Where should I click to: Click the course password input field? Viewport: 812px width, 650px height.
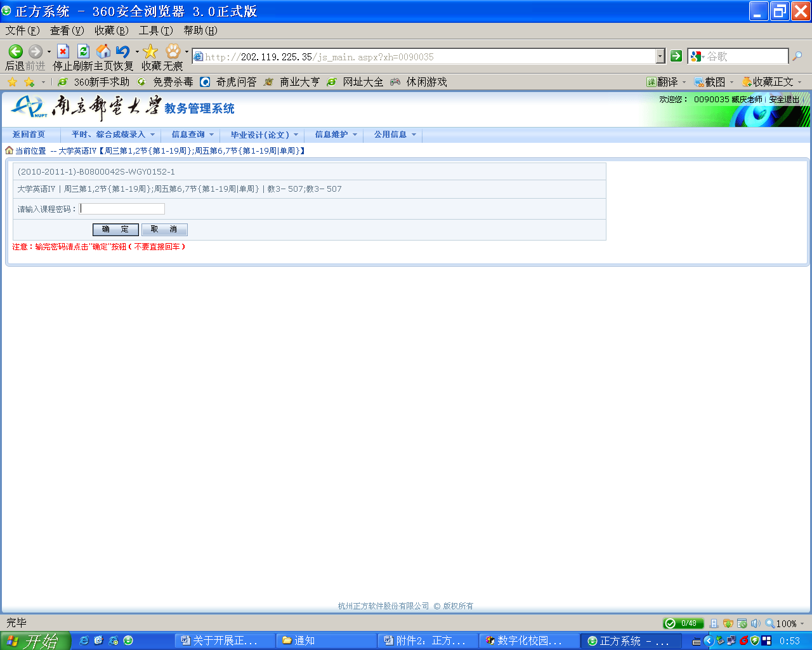[x=122, y=209]
